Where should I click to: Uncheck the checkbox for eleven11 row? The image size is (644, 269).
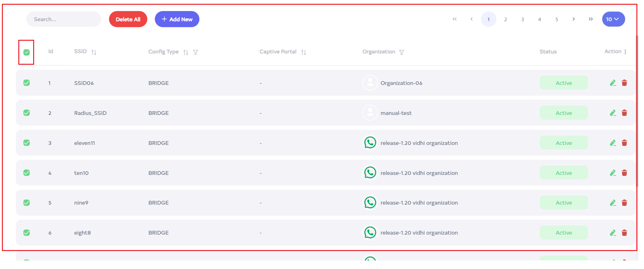coord(27,143)
